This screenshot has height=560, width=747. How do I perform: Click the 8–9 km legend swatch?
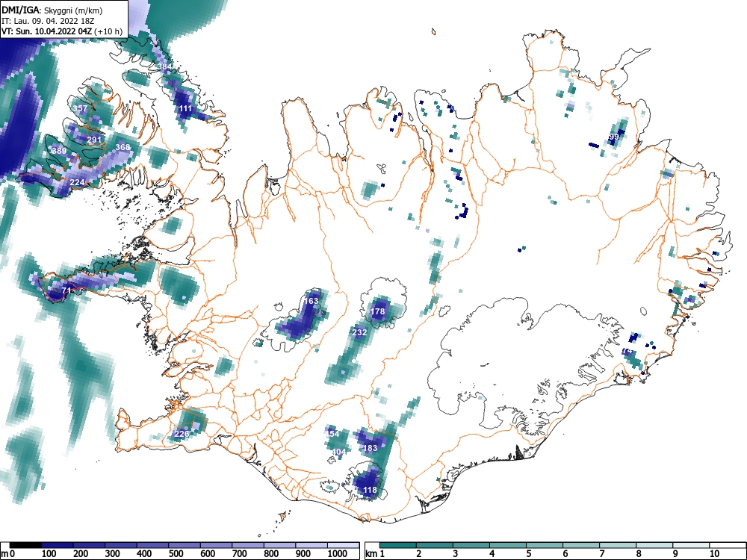pos(654,545)
